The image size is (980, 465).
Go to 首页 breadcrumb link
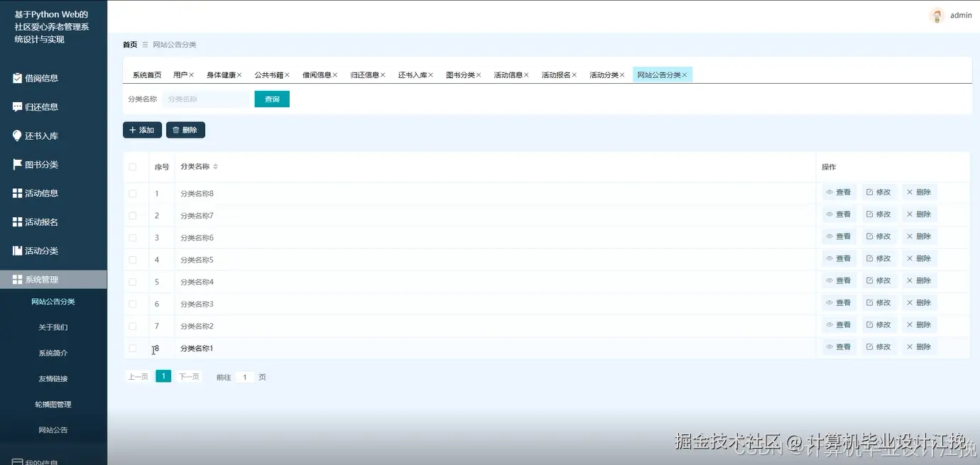pos(130,45)
